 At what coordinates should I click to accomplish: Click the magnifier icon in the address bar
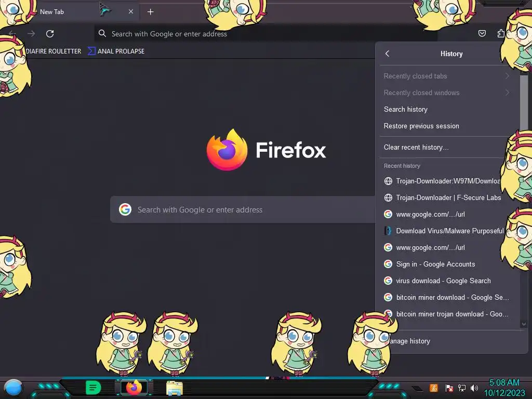(102, 33)
